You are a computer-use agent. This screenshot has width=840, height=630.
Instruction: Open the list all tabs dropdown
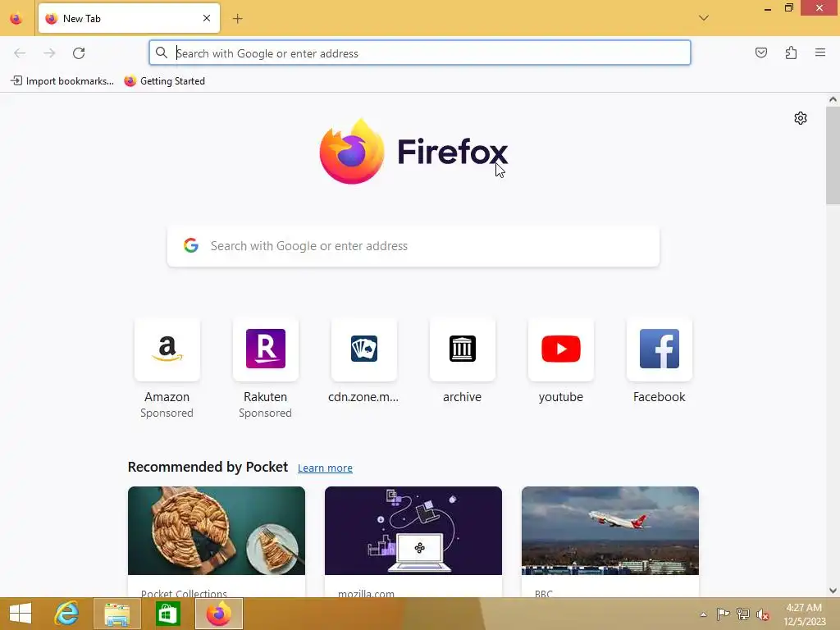click(x=704, y=18)
